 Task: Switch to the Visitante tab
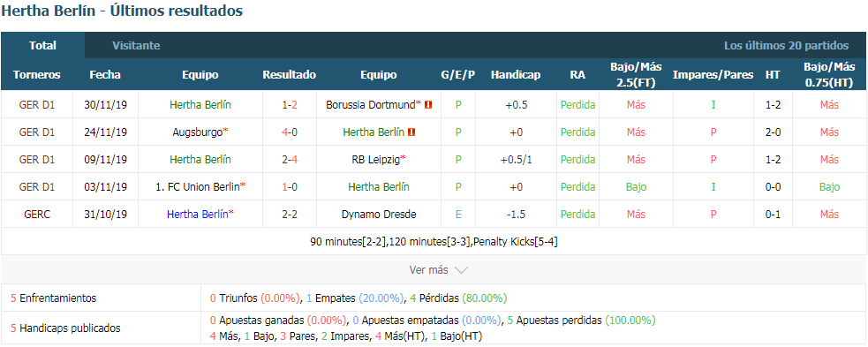[x=136, y=46]
